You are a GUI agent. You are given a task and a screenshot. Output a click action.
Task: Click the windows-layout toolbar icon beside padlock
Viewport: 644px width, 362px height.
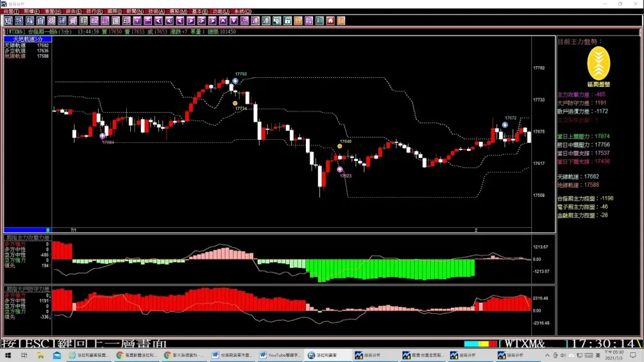[x=277, y=21]
